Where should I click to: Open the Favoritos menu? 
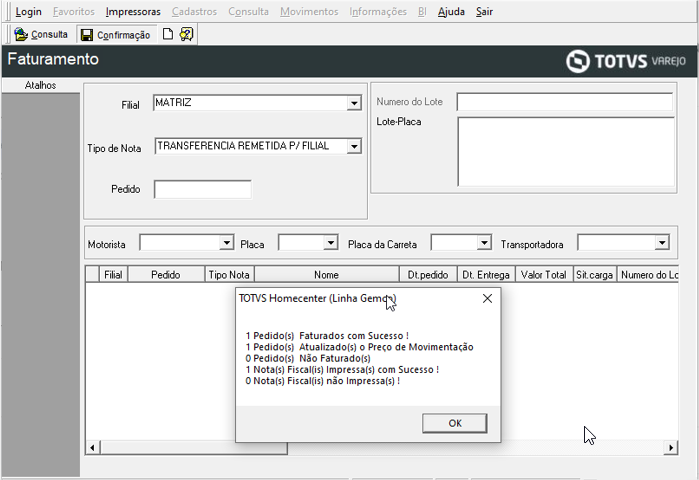click(x=74, y=12)
